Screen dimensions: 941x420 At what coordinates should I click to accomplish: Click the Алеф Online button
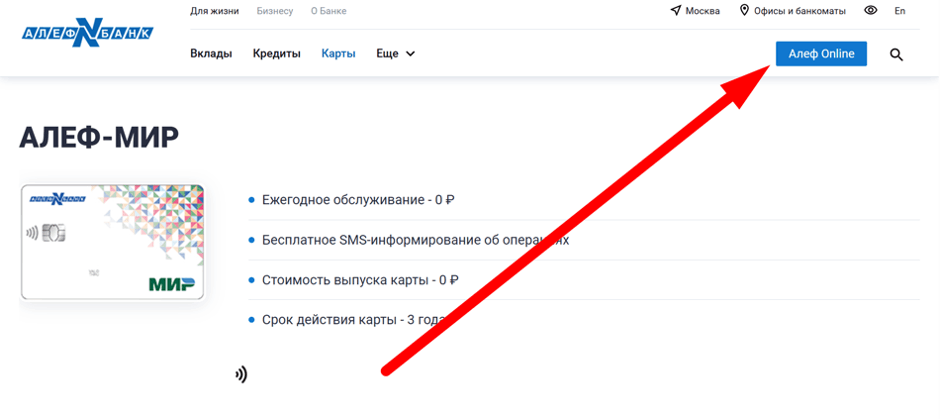point(821,53)
